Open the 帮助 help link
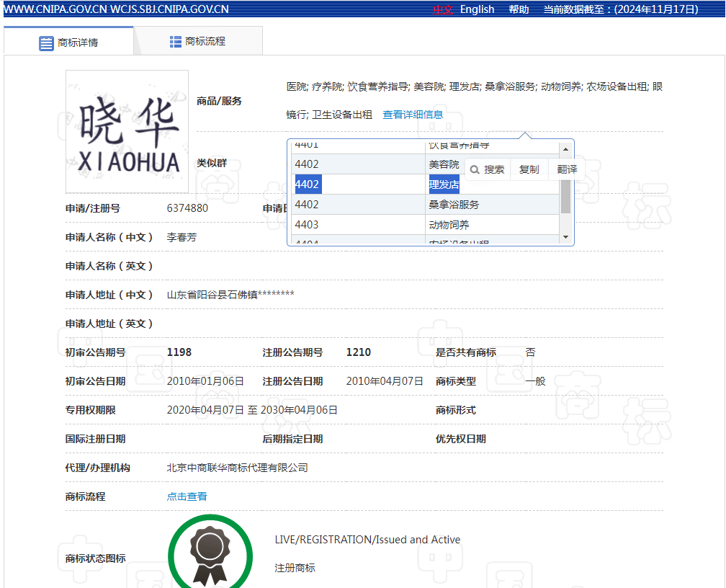 (518, 9)
